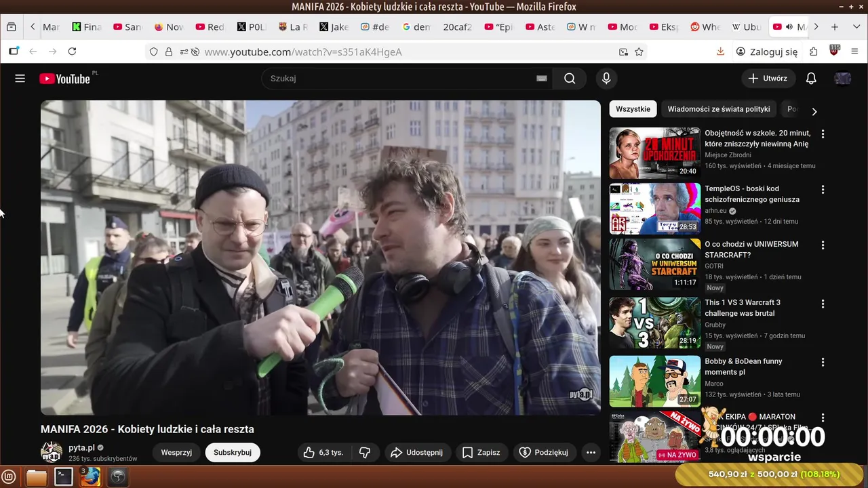
Task: Open more actions three-dot menu under video
Action: click(x=591, y=453)
